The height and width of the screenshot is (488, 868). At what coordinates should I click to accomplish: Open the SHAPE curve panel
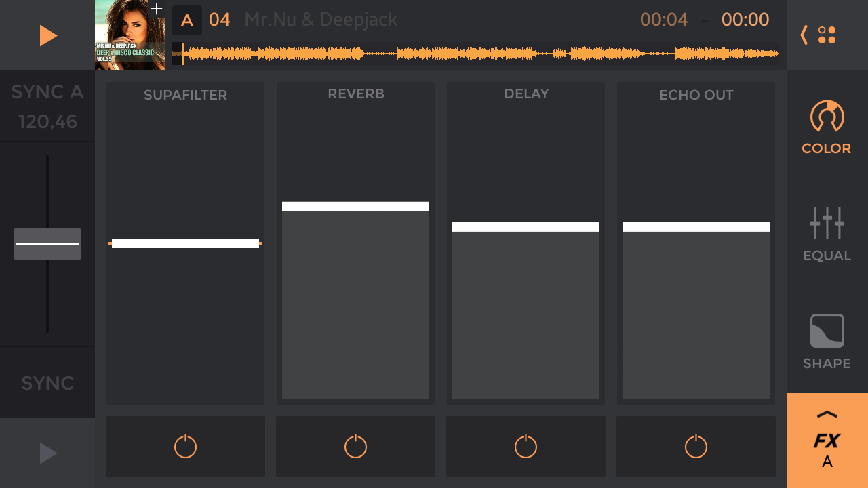click(x=827, y=342)
